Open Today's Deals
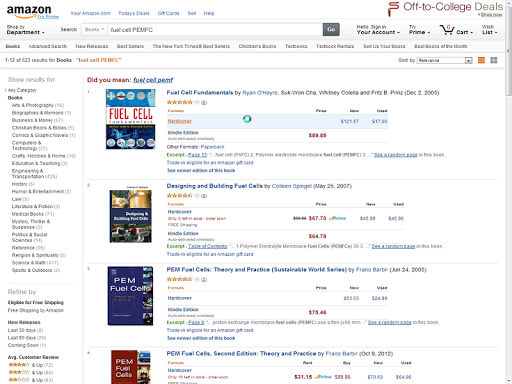 tap(134, 13)
